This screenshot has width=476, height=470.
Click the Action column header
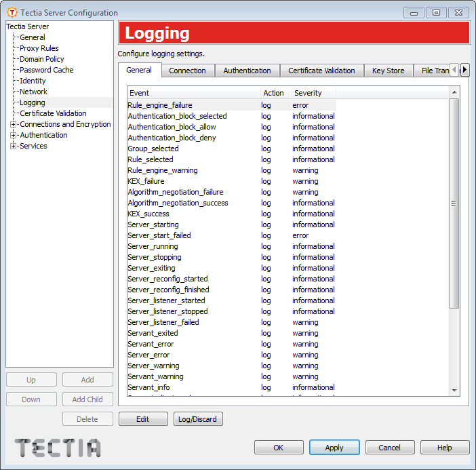pos(276,93)
